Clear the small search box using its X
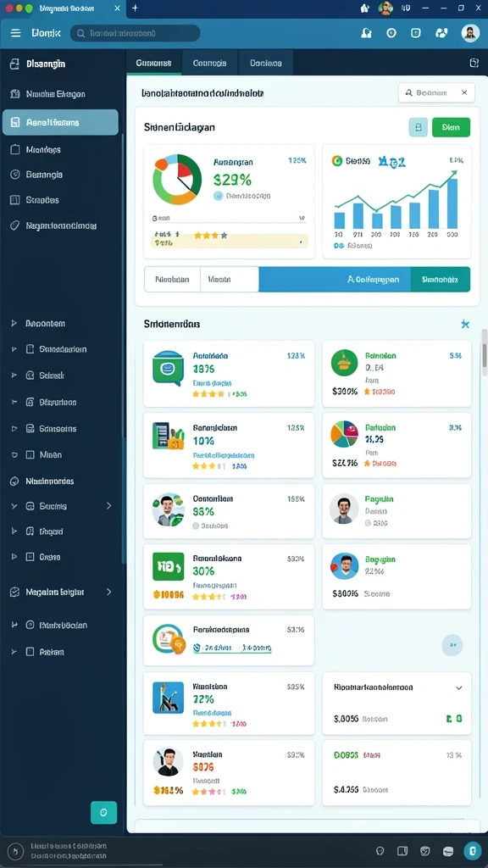Viewport: 488px width, 868px height. 464,92
